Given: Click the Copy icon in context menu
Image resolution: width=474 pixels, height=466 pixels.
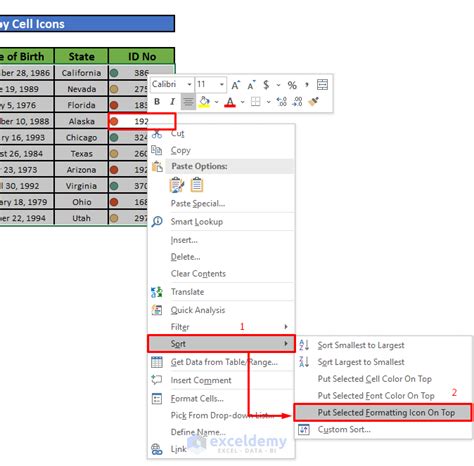Looking at the screenshot, I should (x=157, y=150).
